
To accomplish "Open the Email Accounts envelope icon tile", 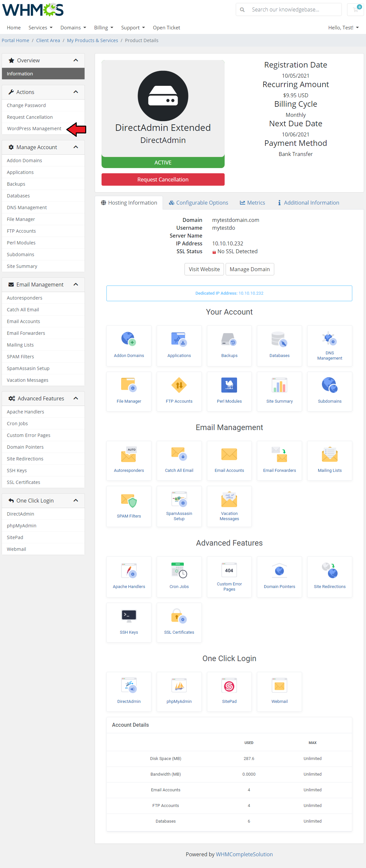I will pyautogui.click(x=229, y=461).
